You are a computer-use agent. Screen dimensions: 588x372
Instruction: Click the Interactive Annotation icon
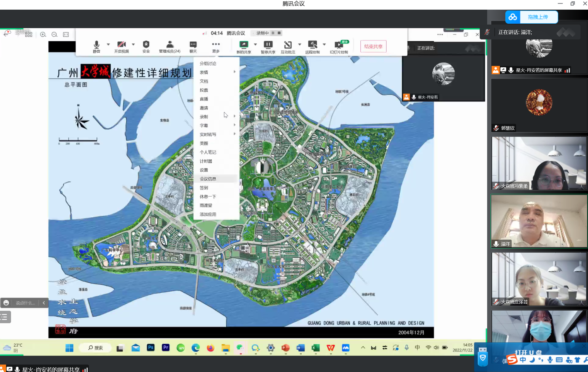(288, 45)
